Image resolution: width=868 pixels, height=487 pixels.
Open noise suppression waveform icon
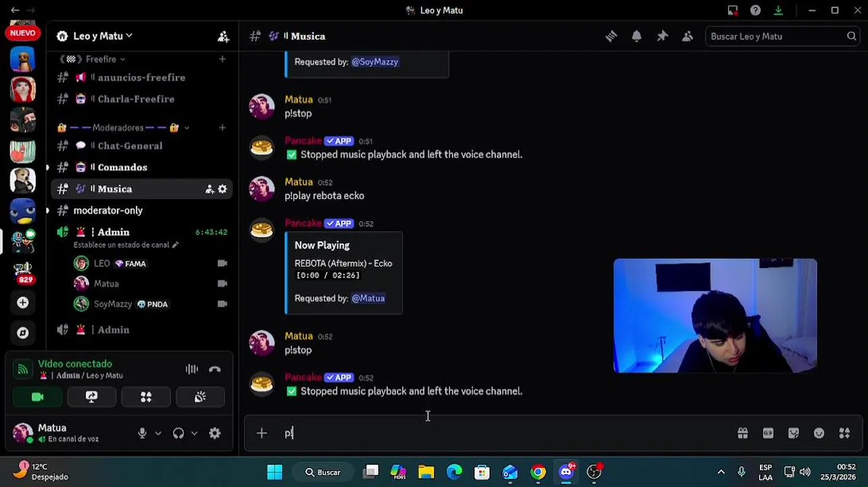pos(192,369)
